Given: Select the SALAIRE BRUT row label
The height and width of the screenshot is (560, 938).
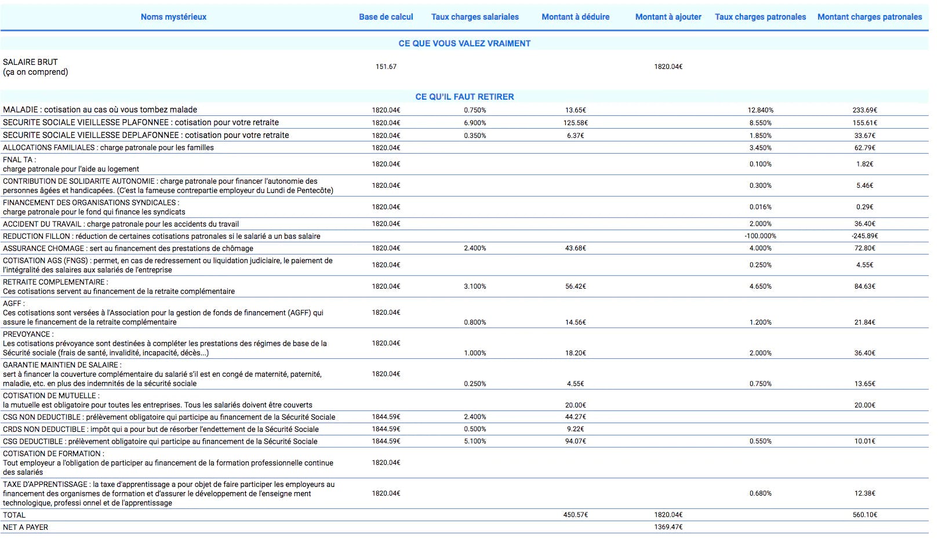Looking at the screenshot, I should [x=35, y=67].
